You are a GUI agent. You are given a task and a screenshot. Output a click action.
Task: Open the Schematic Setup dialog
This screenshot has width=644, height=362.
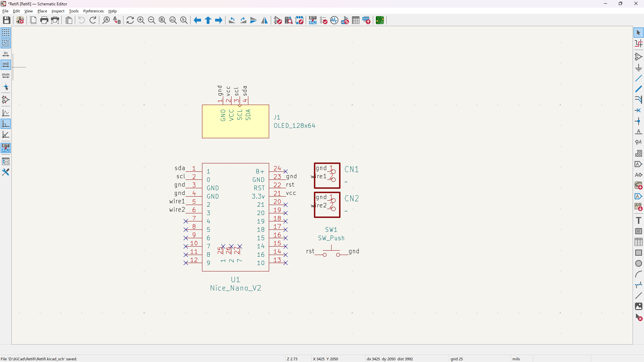(20, 20)
